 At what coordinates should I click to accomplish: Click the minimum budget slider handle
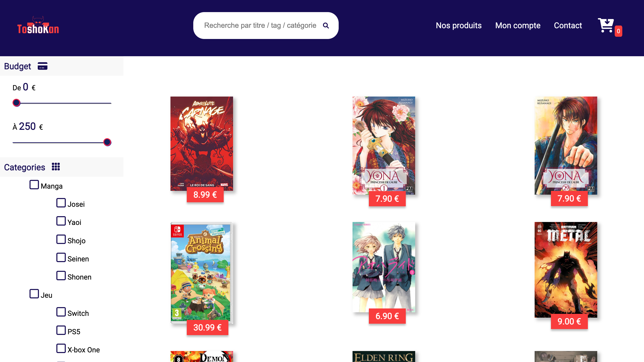click(x=17, y=103)
